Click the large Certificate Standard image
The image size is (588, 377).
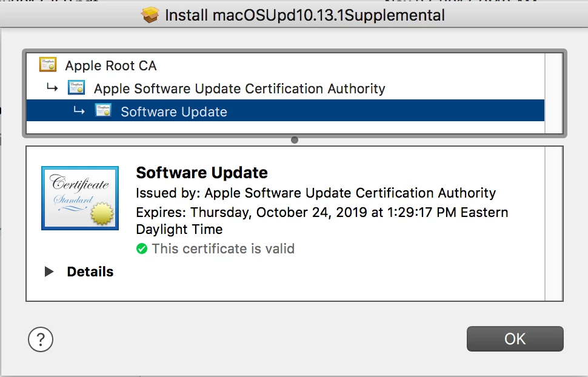tap(80, 198)
